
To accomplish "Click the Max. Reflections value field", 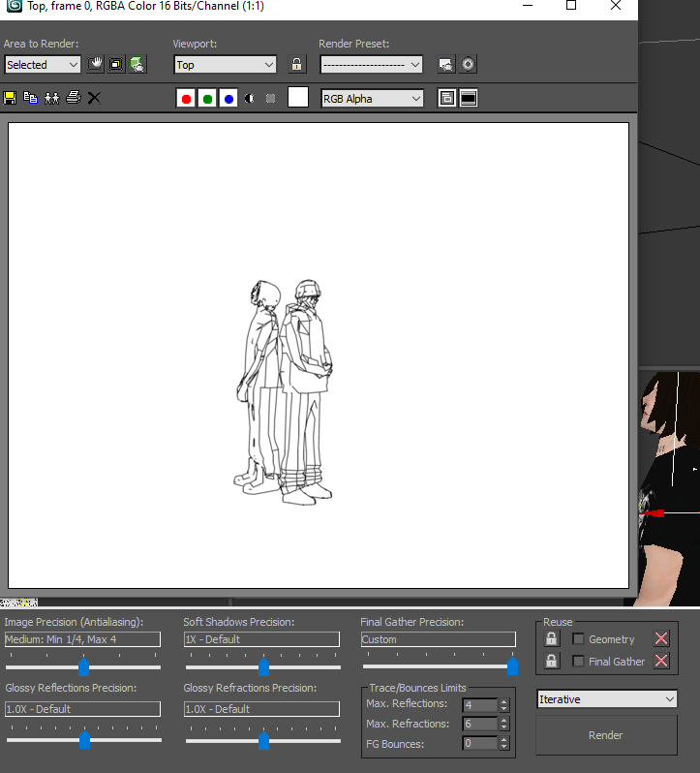I will pyautogui.click(x=479, y=705).
